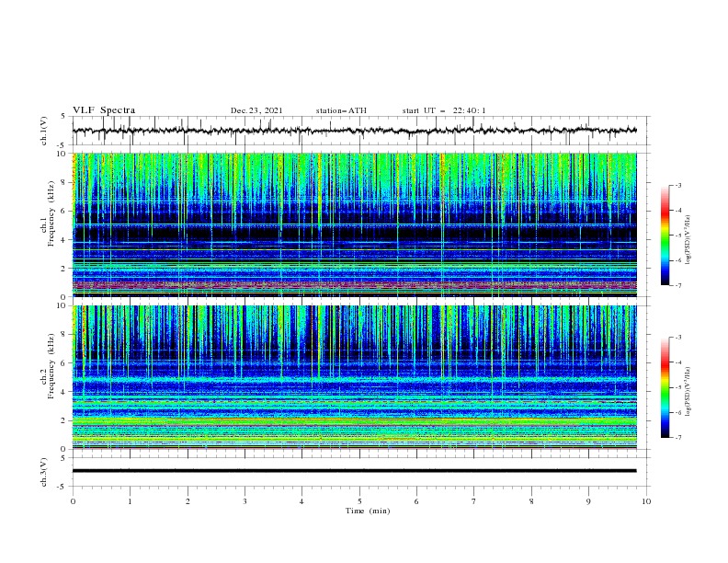Screen dimensions: 728x563
Task: Click time axis tick label "8"
Action: pyautogui.click(x=531, y=501)
